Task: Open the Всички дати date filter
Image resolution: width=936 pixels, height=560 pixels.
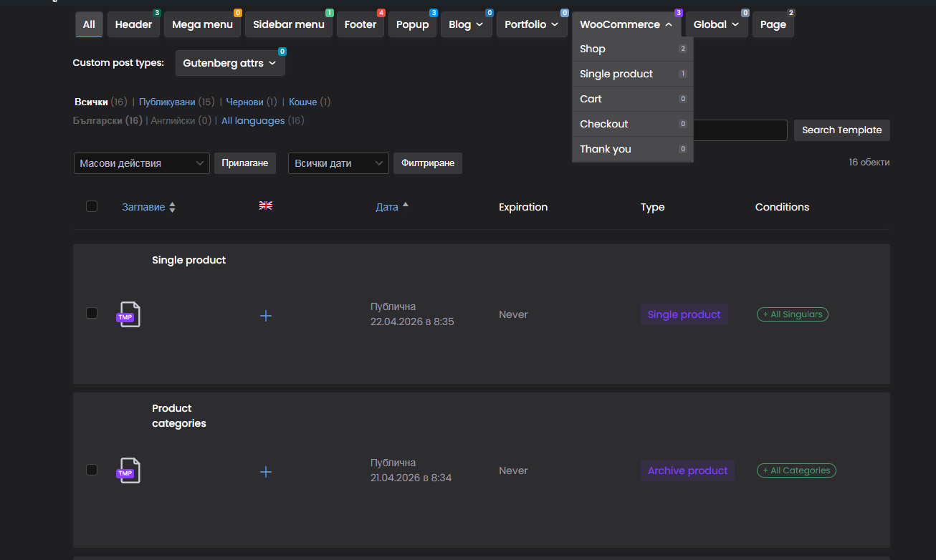Action: click(338, 163)
